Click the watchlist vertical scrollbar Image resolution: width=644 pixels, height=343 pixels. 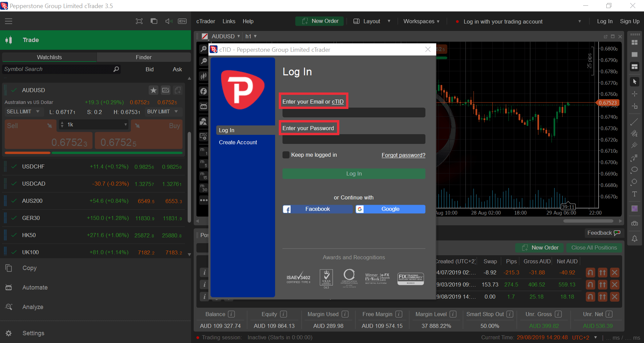pyautogui.click(x=189, y=177)
